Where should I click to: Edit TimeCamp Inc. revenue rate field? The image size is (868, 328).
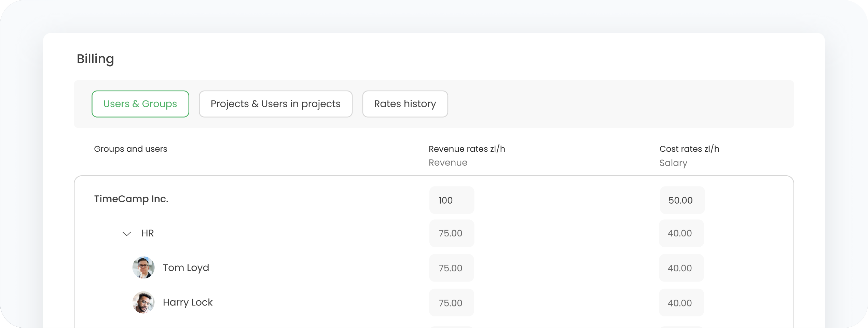451,200
